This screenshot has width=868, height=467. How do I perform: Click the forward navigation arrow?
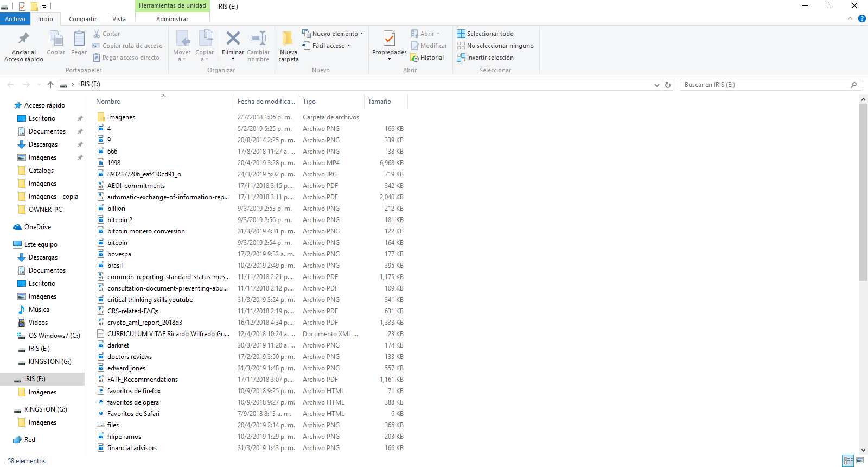click(x=26, y=85)
